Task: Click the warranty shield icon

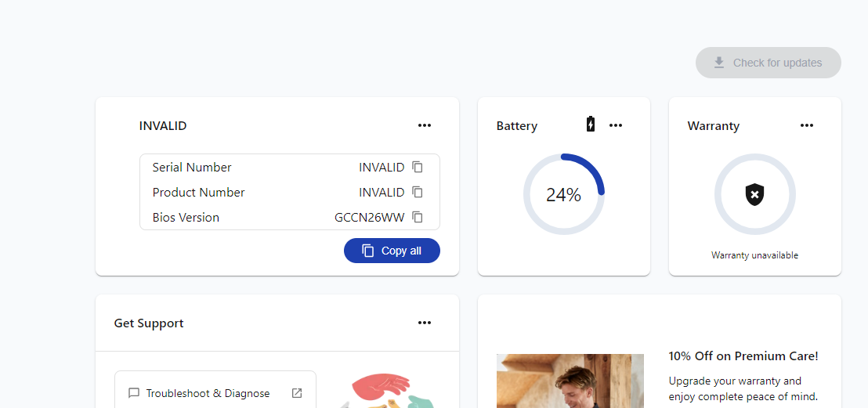Action: pos(754,194)
